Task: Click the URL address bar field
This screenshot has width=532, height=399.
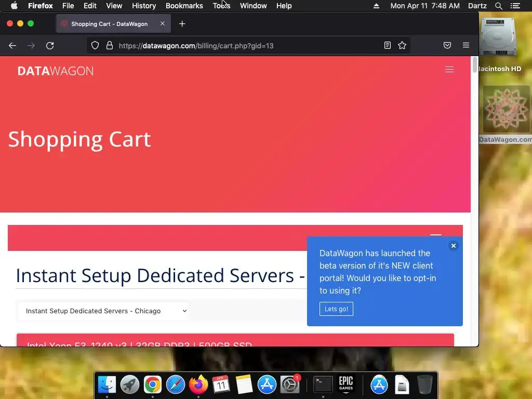Action: pyautogui.click(x=248, y=46)
